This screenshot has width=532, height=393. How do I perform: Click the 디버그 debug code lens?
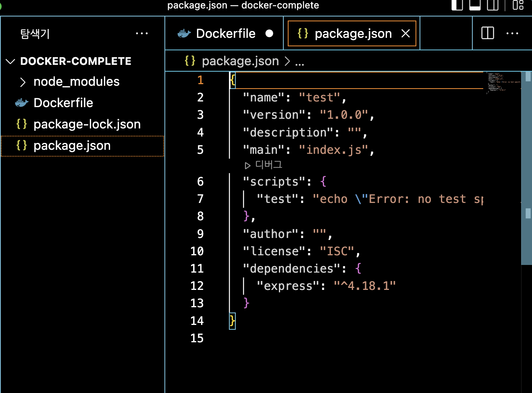tap(264, 165)
